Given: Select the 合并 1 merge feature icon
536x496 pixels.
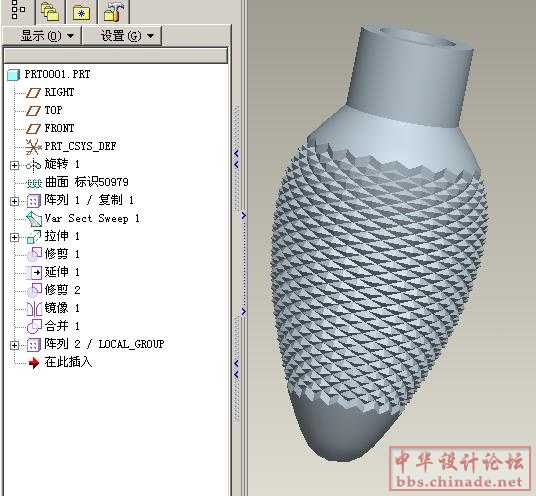Looking at the screenshot, I should 34,326.
